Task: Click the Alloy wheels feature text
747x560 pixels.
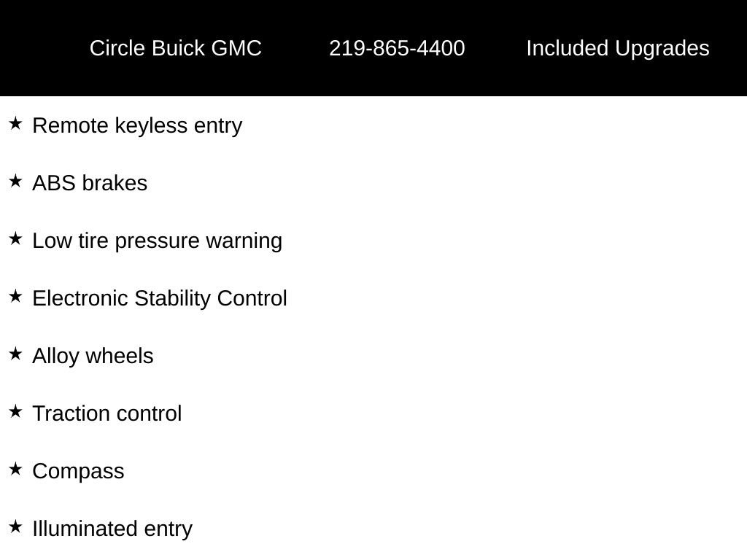Action: 93,356
